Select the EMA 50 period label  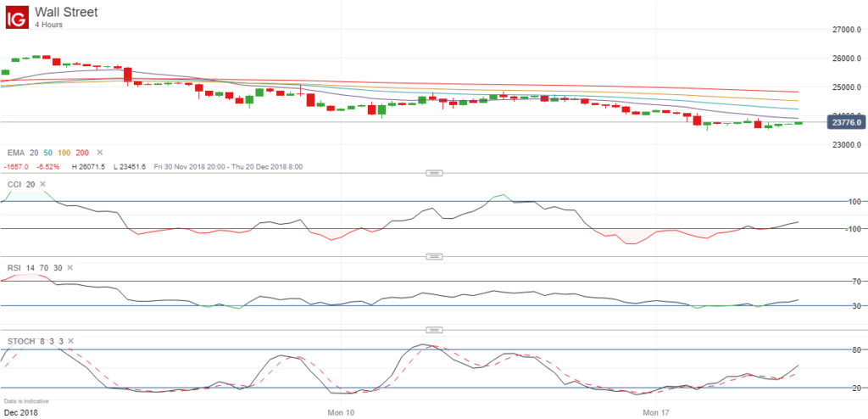click(47, 152)
